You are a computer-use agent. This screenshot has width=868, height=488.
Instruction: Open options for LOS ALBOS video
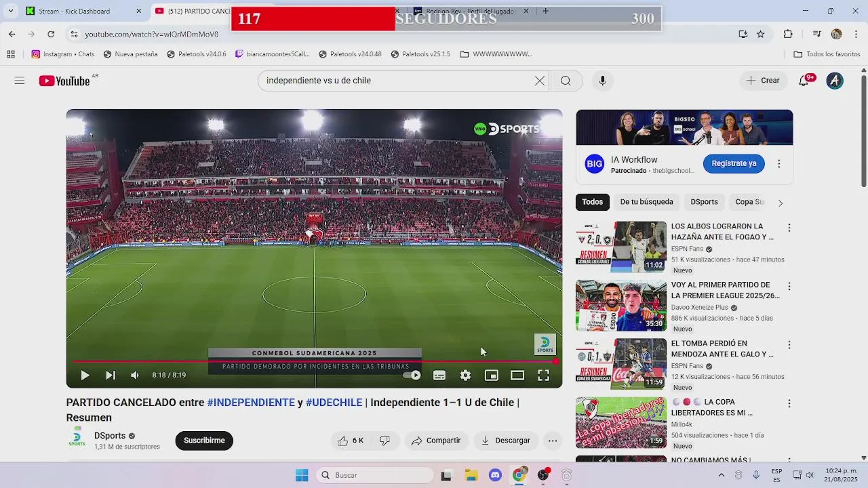(x=789, y=228)
